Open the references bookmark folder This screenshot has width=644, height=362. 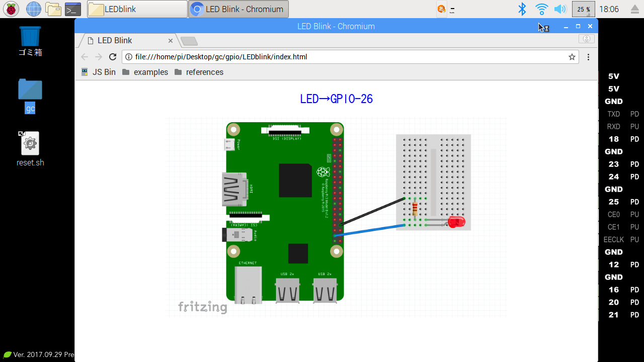coord(199,72)
